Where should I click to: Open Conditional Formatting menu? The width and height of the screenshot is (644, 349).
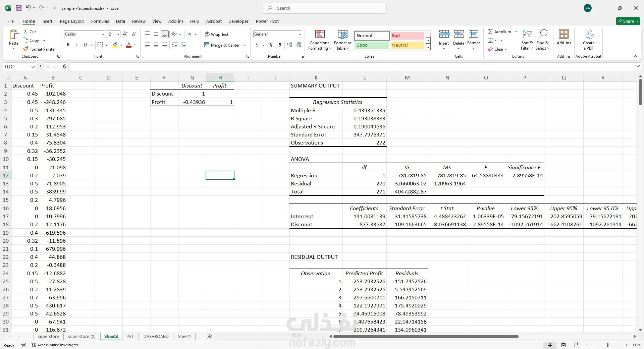320,40
